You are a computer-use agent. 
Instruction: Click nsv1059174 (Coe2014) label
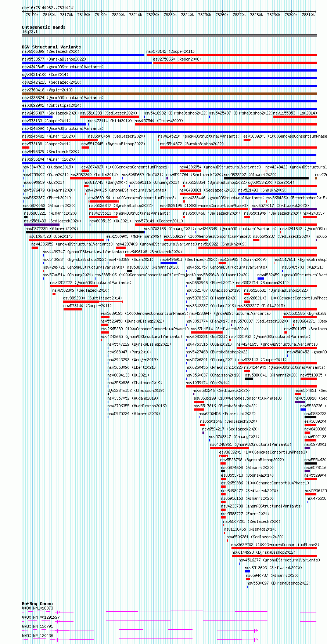coord(208,383)
